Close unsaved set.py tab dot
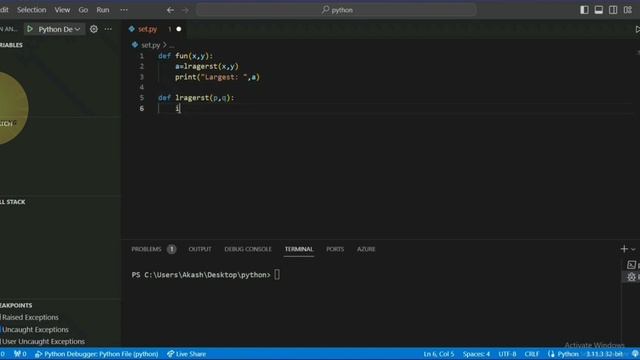Viewport: 640px width, 360px height. point(179,29)
